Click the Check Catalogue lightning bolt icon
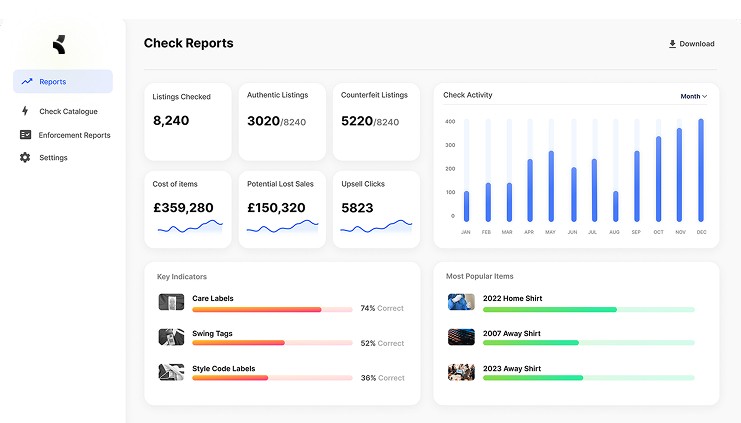741x423 pixels. click(x=25, y=111)
